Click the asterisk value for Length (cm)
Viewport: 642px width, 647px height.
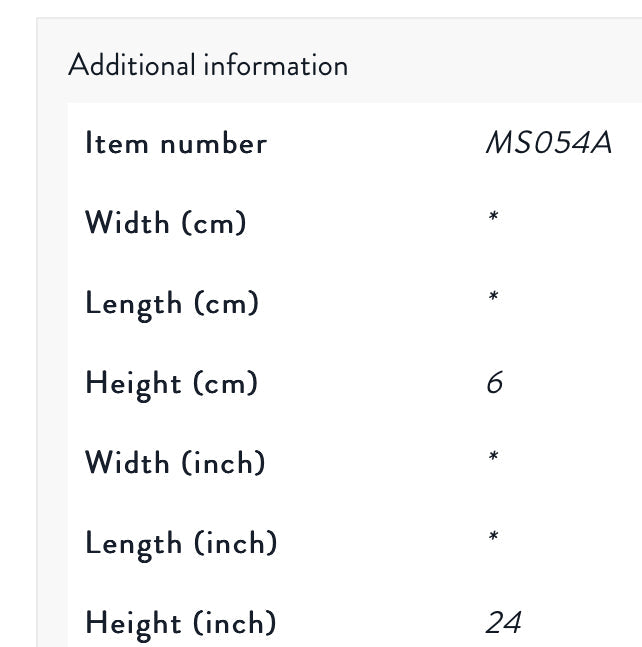coord(493,296)
